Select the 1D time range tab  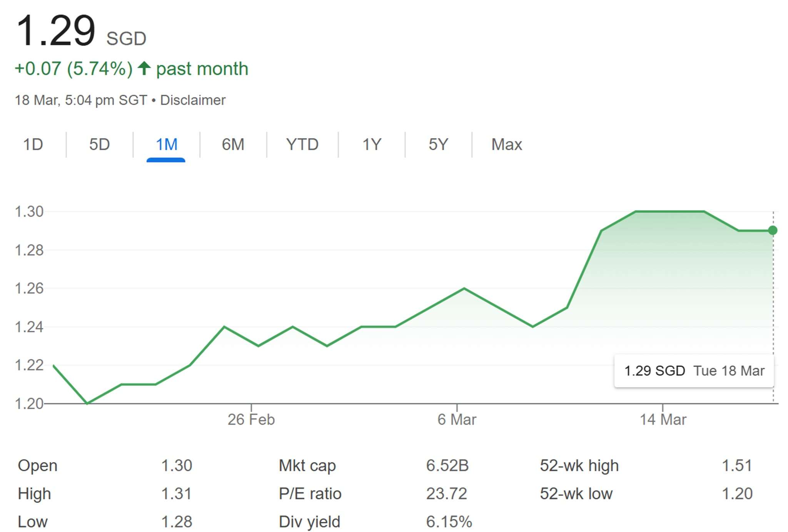pyautogui.click(x=33, y=145)
